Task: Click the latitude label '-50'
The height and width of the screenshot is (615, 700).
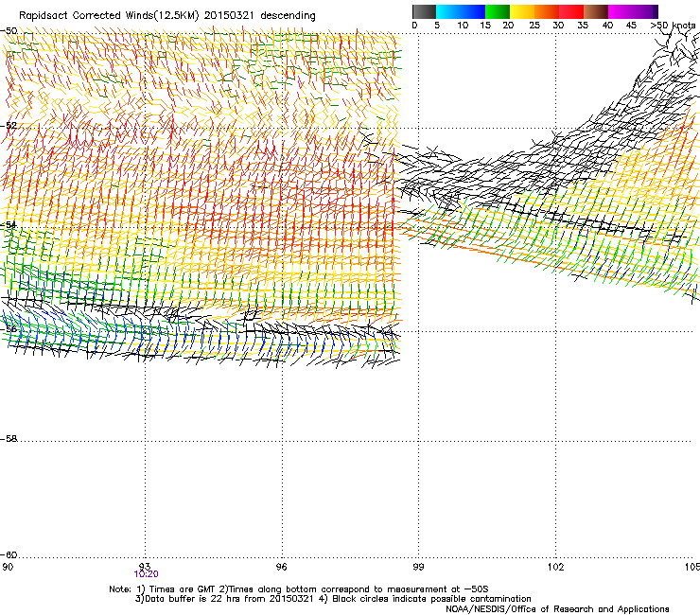Action: [x=9, y=31]
